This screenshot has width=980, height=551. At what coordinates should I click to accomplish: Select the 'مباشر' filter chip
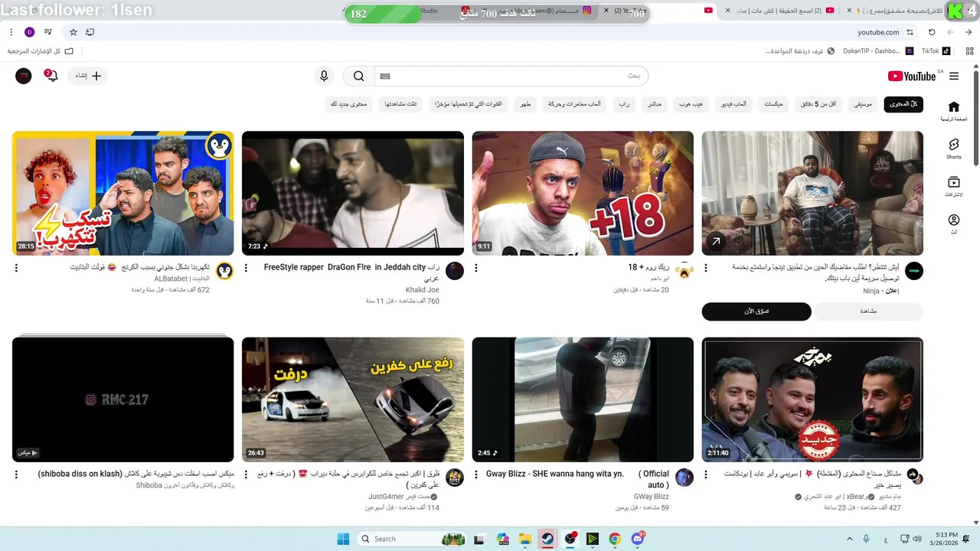(x=654, y=104)
